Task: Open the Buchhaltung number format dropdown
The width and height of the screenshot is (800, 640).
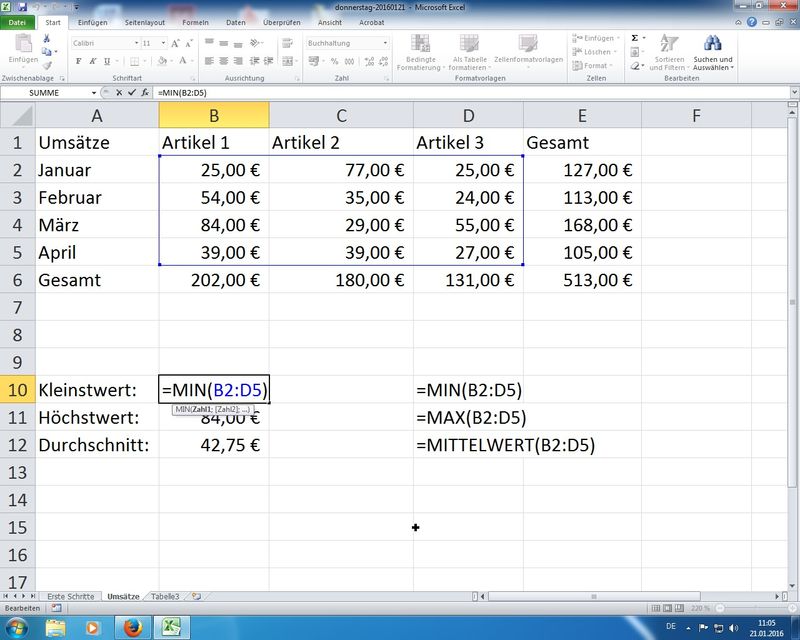Action: point(383,43)
